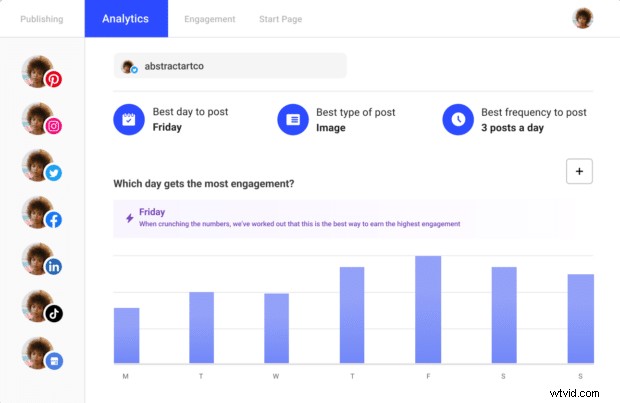Click the 'Best frequency to post' label
The width and height of the screenshot is (620, 403).
[x=534, y=112]
